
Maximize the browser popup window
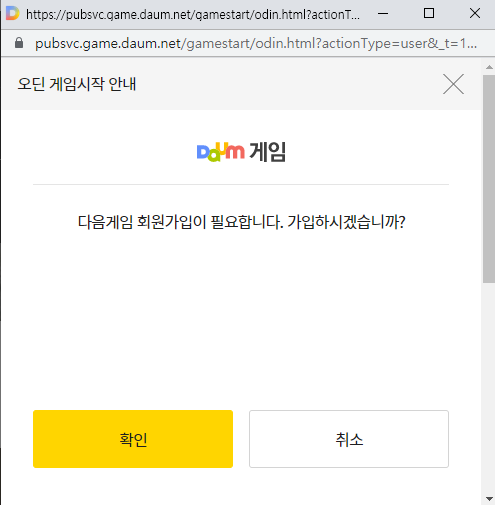tap(429, 14)
